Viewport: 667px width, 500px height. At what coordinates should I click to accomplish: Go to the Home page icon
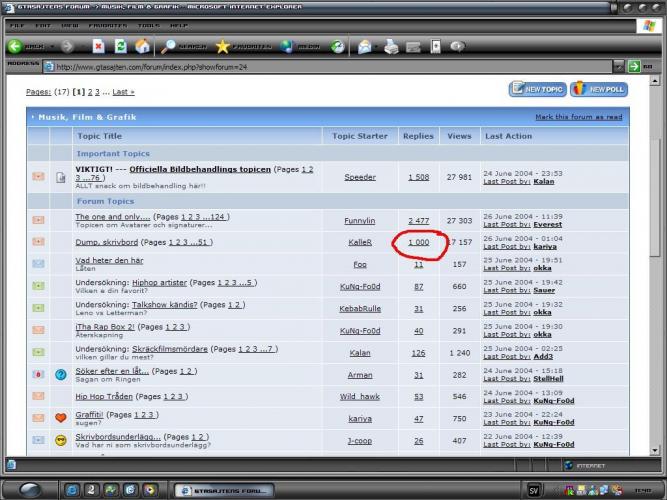pos(143,46)
